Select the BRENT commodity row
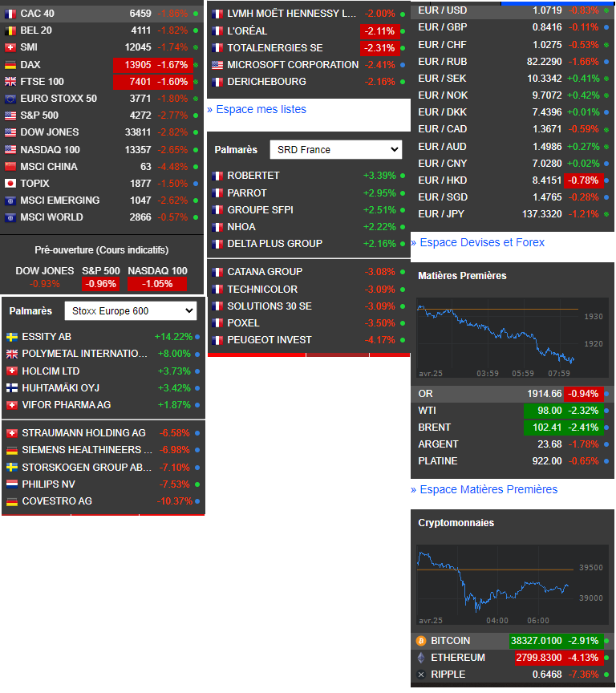Viewport: 616px width, 693px height. click(513, 428)
